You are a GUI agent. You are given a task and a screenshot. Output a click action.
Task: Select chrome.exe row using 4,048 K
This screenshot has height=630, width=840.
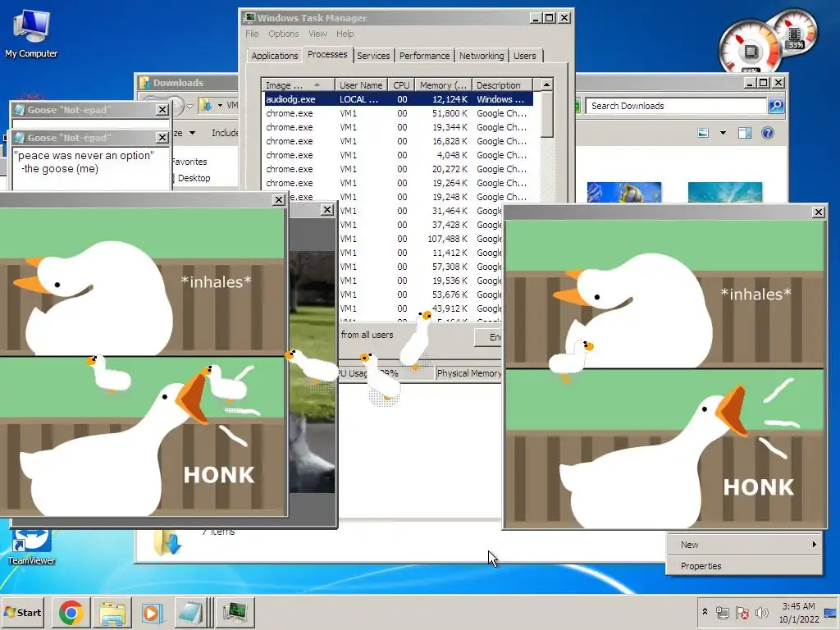click(398, 155)
